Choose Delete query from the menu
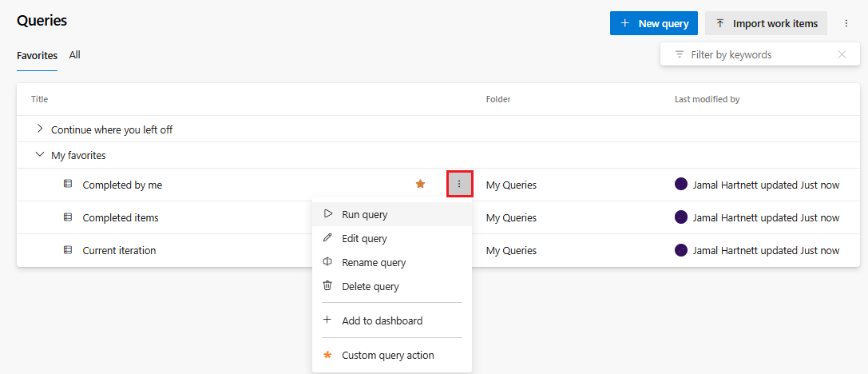The width and height of the screenshot is (868, 374). [370, 286]
